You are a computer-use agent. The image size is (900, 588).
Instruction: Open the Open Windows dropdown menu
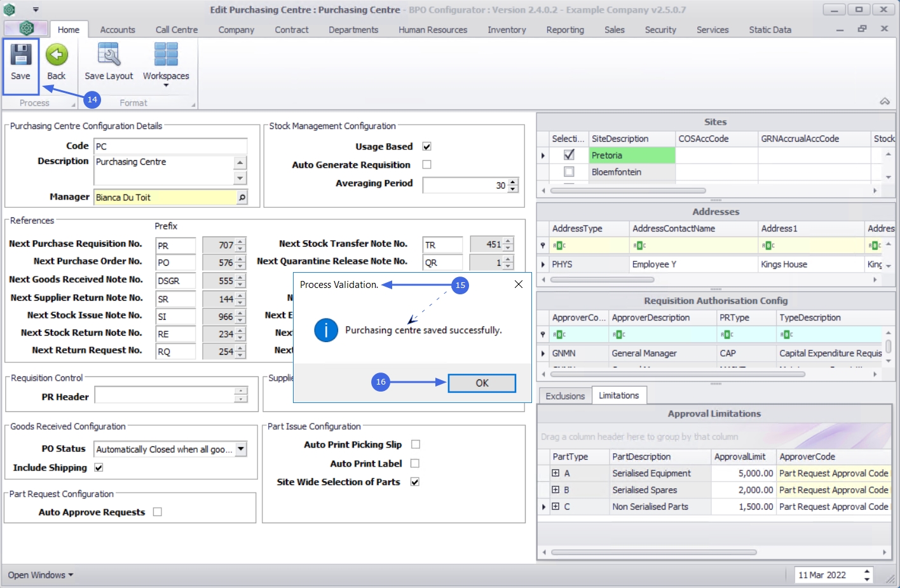[40, 575]
